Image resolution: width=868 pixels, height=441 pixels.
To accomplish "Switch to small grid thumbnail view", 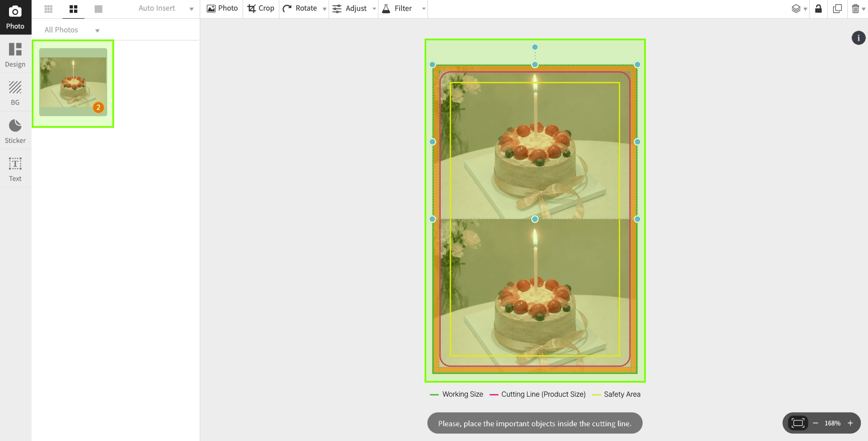I will 48,9.
